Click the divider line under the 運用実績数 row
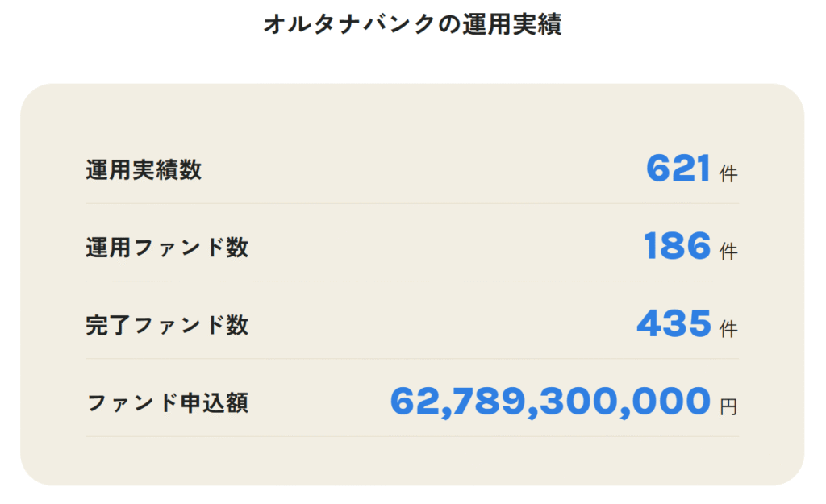 coord(411,203)
